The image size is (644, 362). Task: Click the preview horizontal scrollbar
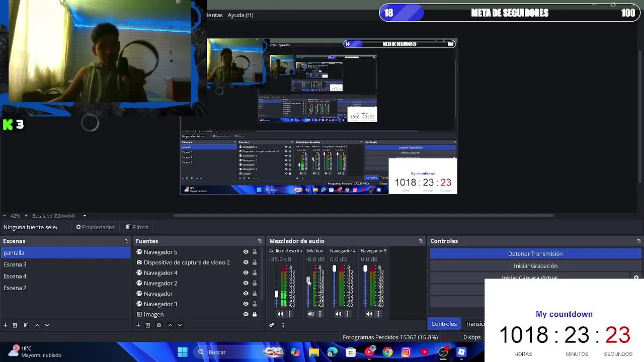pos(363,216)
